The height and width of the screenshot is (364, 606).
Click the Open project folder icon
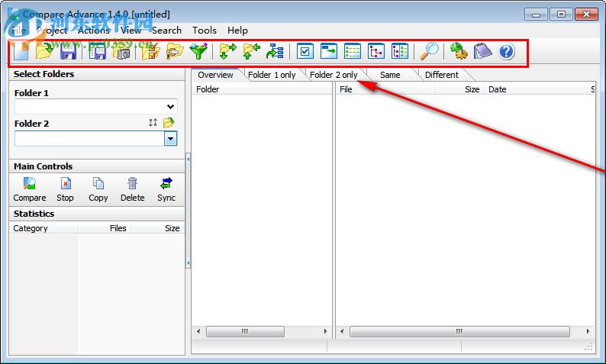pos(44,51)
